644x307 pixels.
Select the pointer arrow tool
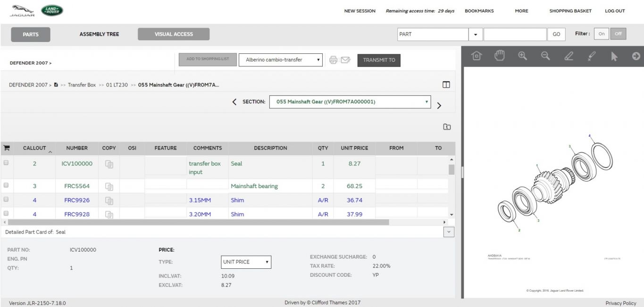pos(614,56)
